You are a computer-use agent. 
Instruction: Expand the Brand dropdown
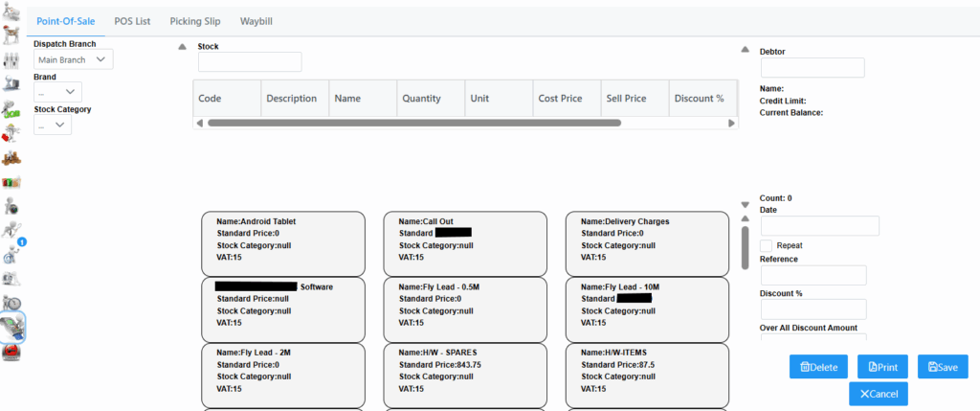(57, 91)
